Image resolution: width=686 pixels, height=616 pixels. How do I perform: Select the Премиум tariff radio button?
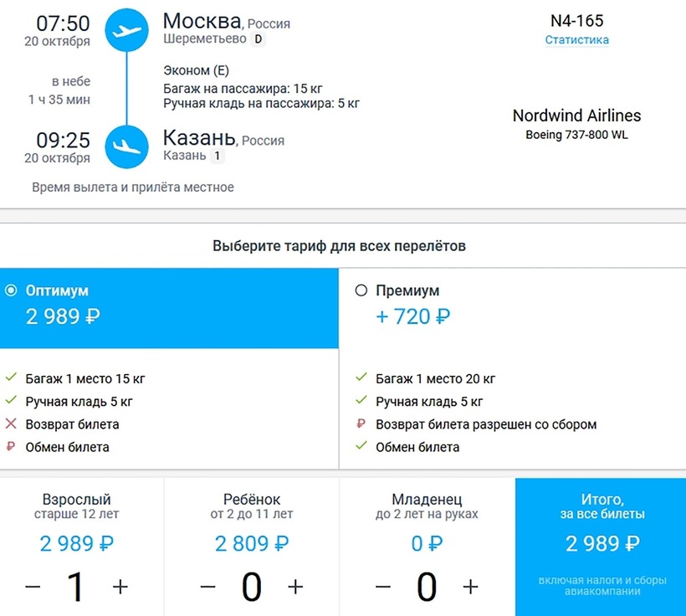(x=361, y=291)
